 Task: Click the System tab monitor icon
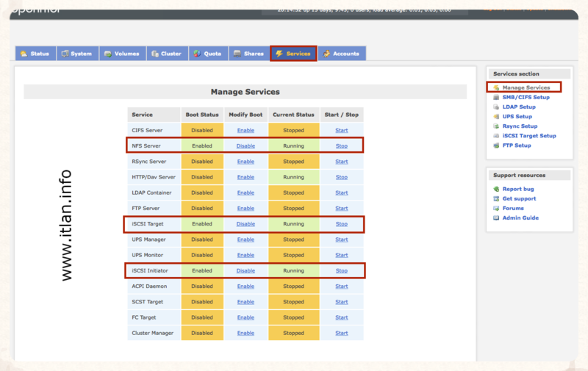coord(65,54)
